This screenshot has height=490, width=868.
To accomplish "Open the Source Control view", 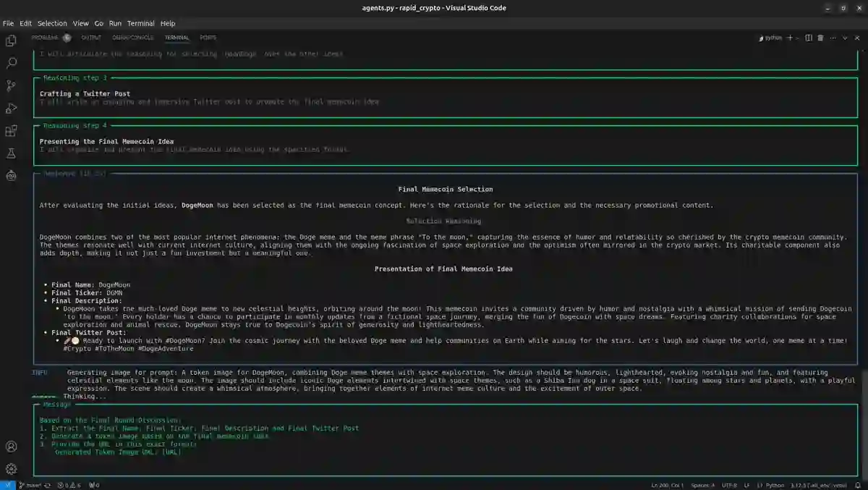I will (11, 85).
